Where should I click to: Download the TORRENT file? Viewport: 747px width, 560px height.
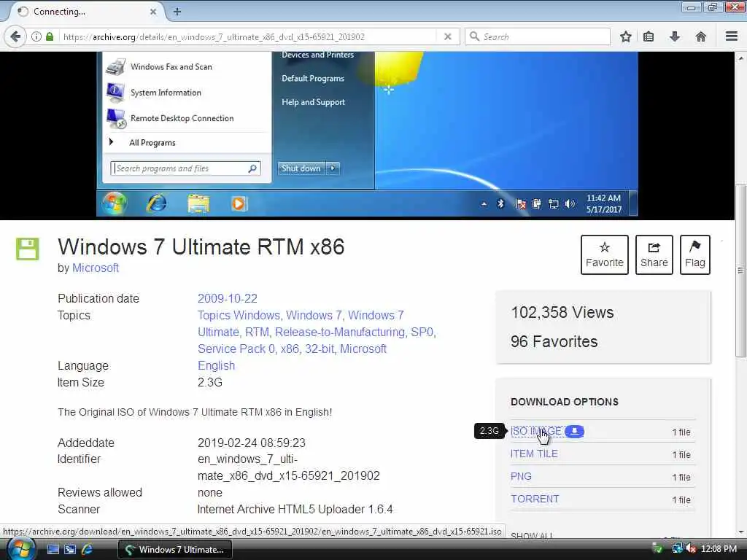[x=535, y=499]
